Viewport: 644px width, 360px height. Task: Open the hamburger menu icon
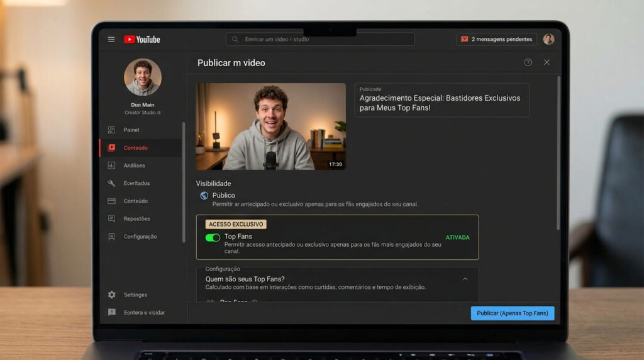pyautogui.click(x=111, y=40)
